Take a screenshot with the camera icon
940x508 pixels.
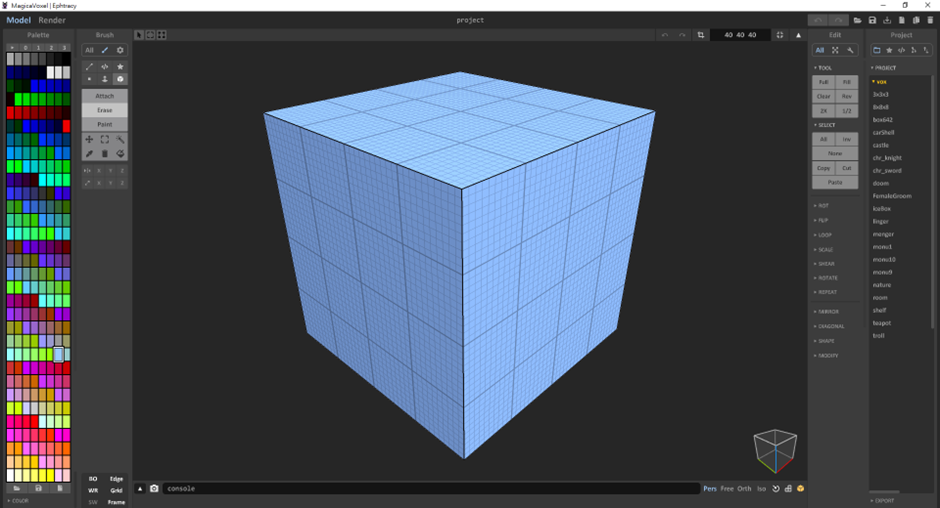(154, 488)
